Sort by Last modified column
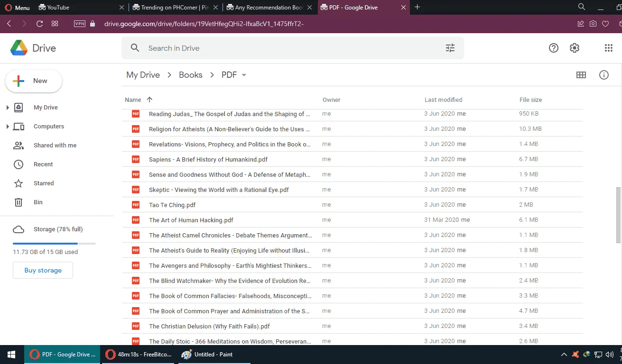622x364 pixels. point(443,100)
